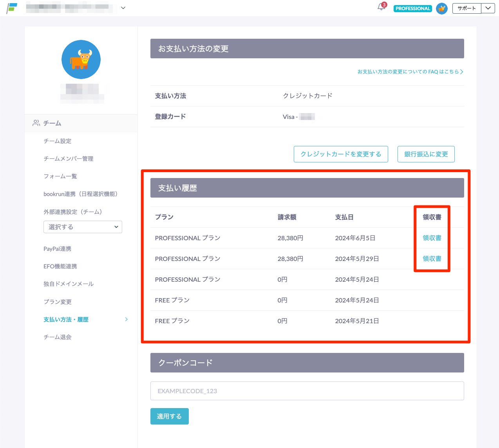Open チームメンバー管理 in sidebar

click(x=69, y=158)
